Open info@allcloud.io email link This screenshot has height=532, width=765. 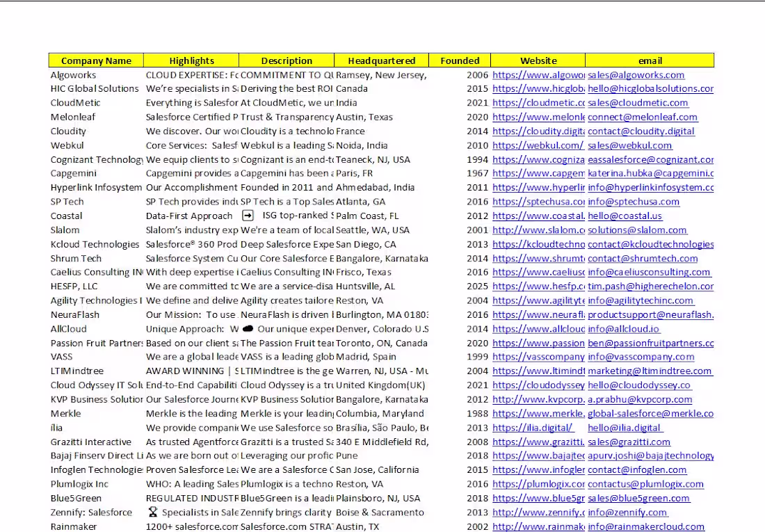pyautogui.click(x=624, y=329)
